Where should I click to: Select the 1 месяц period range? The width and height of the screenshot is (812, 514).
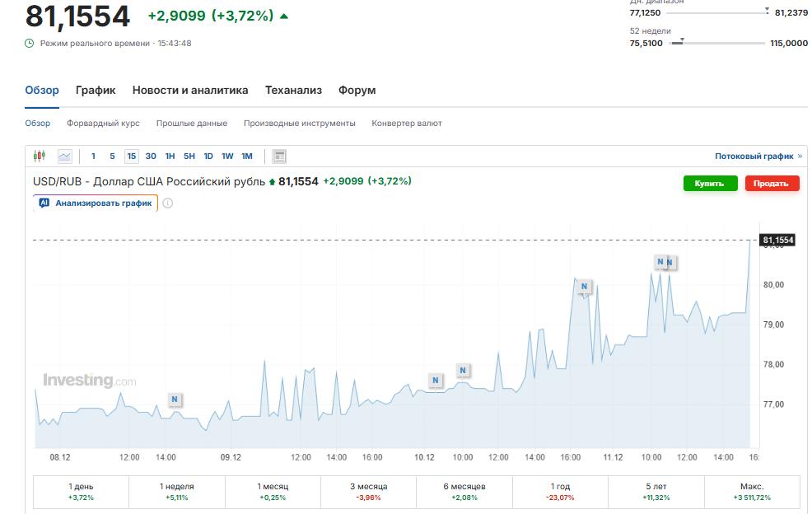(272, 492)
